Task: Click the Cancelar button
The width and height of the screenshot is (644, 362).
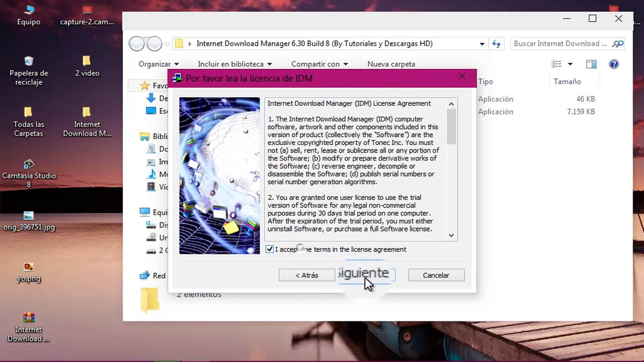Action: click(x=436, y=275)
